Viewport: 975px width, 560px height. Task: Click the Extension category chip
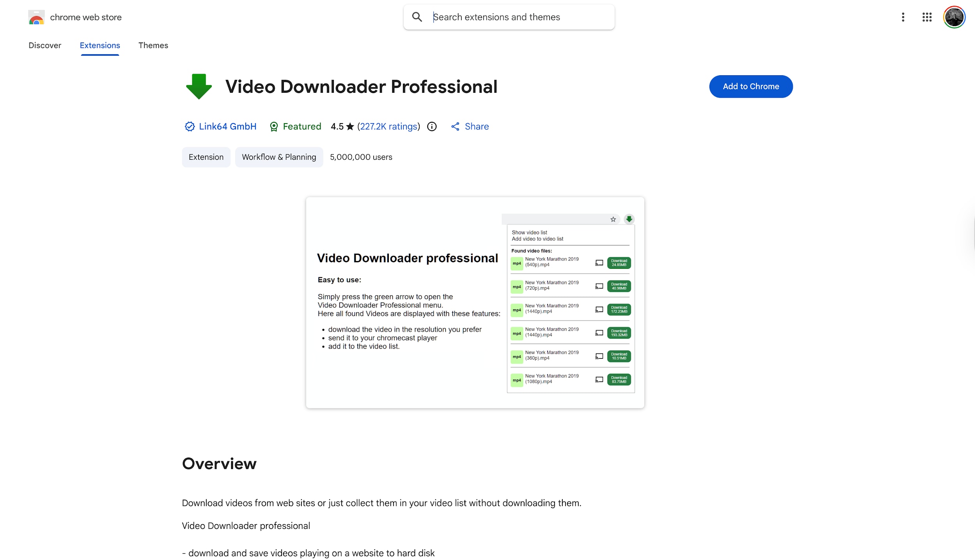tap(206, 157)
